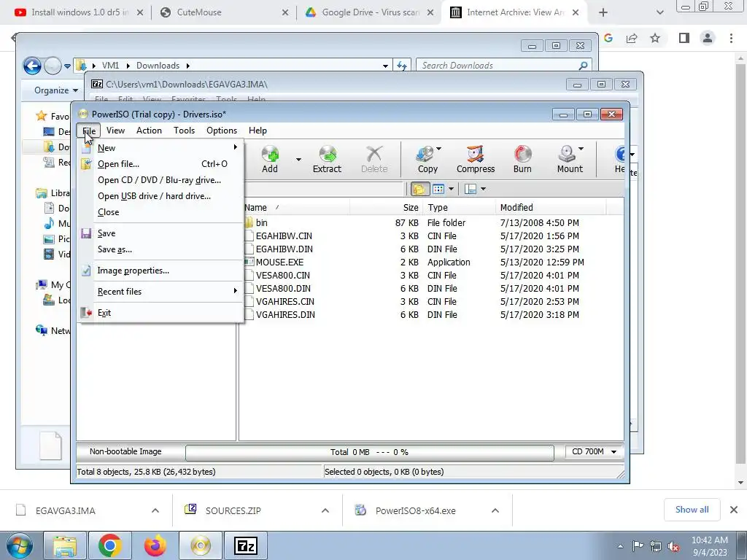
Task: Expand EGAVGA3.IMA download options chevron
Action: [x=155, y=510]
